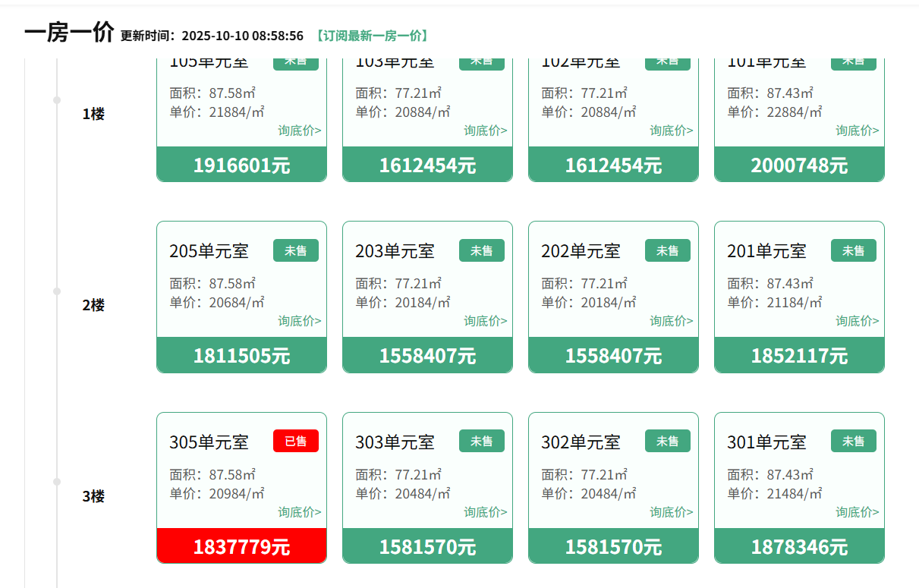
Task: Click the red 已售 badge on unit 305
Action: [x=295, y=441]
